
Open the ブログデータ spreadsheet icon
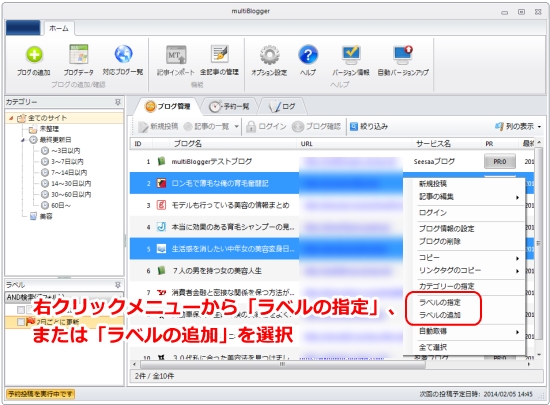pyautogui.click(x=79, y=54)
